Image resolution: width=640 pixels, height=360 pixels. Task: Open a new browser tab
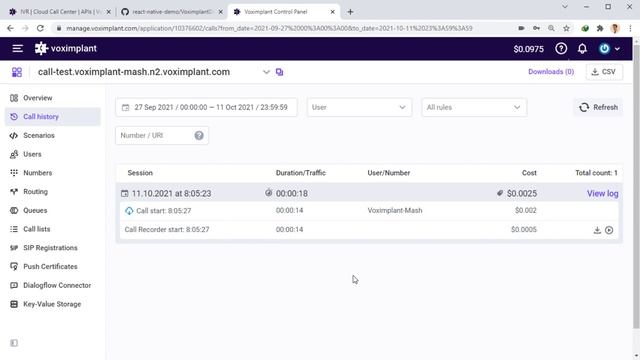pyautogui.click(x=350, y=12)
